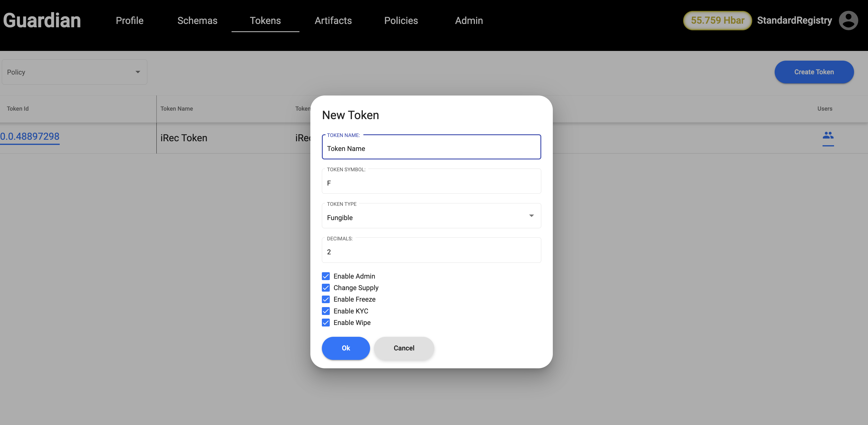Open the Artifacts tab
Viewport: 868px width, 425px height.
(x=333, y=21)
